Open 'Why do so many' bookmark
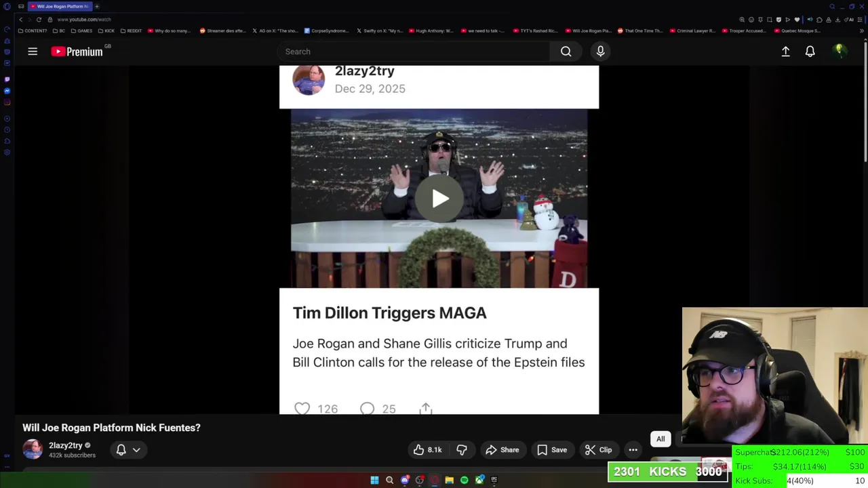The width and height of the screenshot is (868, 488). click(170, 30)
